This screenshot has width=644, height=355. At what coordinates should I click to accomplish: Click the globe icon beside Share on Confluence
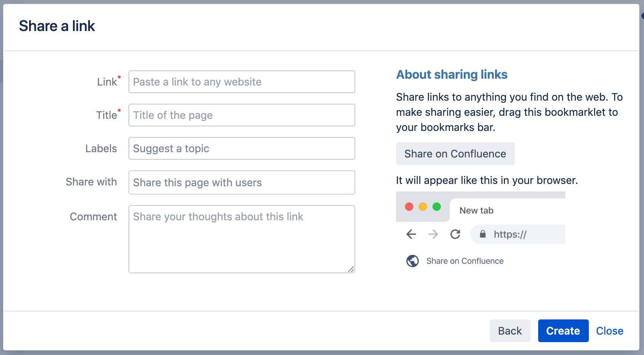[x=412, y=261]
